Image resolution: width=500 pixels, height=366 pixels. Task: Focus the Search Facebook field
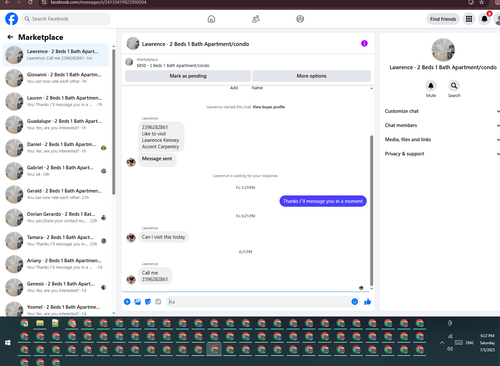pos(66,19)
